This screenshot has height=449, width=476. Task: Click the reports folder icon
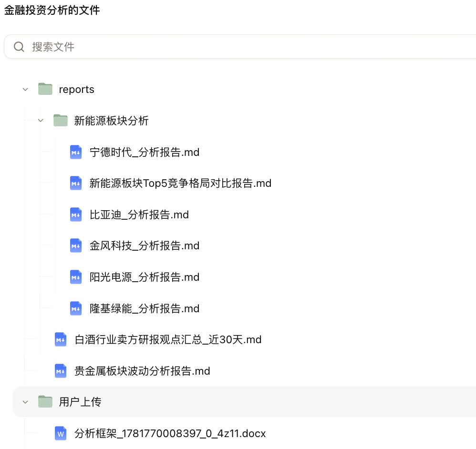[x=45, y=89]
